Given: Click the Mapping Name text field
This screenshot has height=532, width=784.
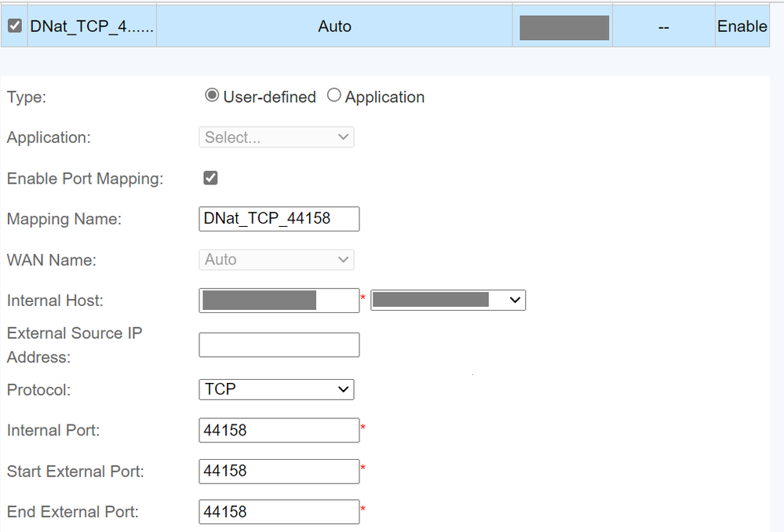Looking at the screenshot, I should pos(279,219).
